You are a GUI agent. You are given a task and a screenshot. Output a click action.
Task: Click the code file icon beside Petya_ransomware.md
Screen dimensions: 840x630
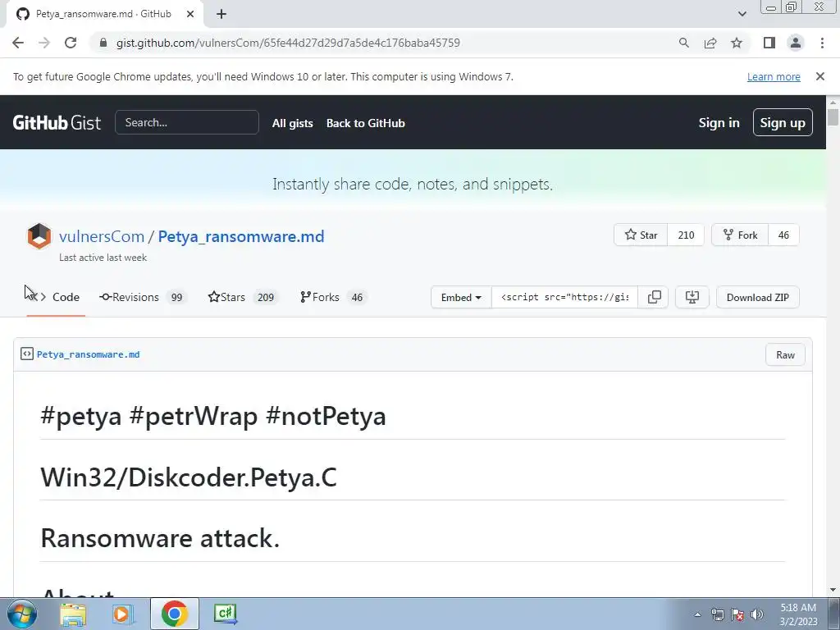pos(27,354)
